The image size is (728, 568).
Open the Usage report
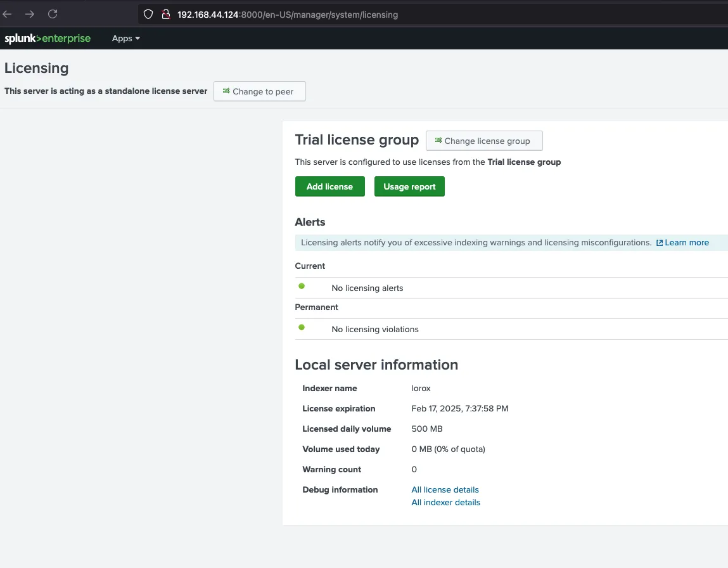tap(409, 186)
